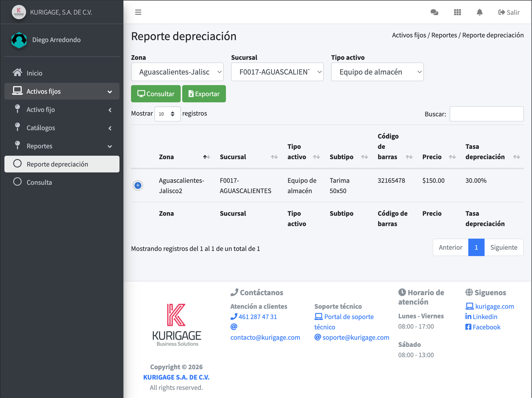Open the Zona dropdown

[177, 72]
